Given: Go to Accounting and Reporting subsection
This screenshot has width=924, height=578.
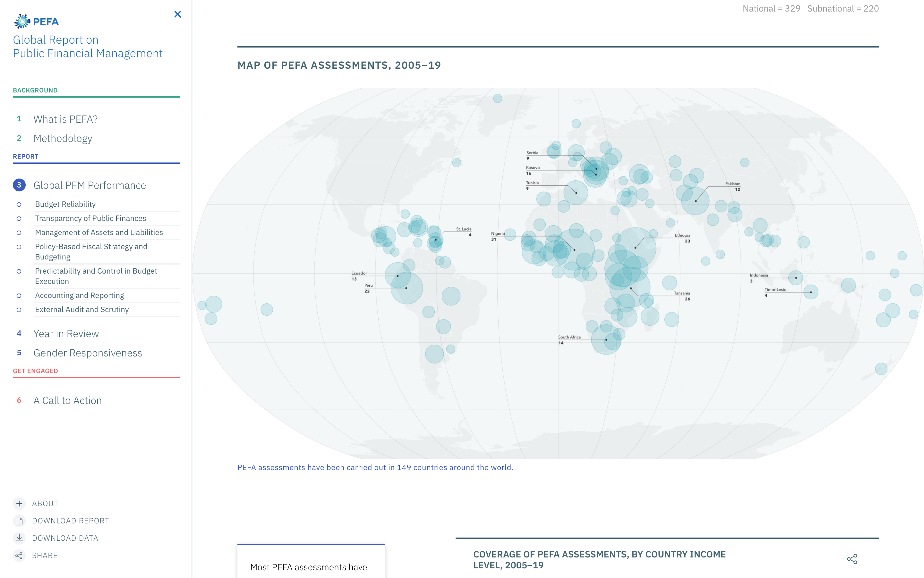Looking at the screenshot, I should coord(80,295).
